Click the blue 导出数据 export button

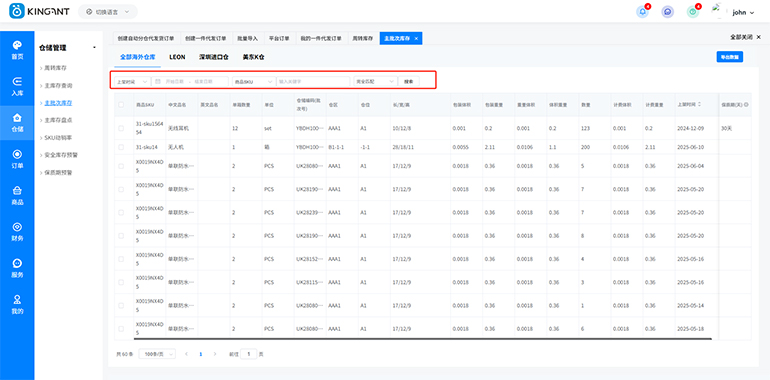[x=730, y=57]
